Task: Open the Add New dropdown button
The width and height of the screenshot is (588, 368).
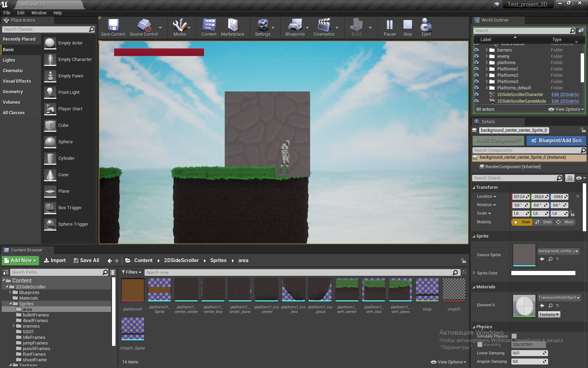Action: pyautogui.click(x=21, y=260)
